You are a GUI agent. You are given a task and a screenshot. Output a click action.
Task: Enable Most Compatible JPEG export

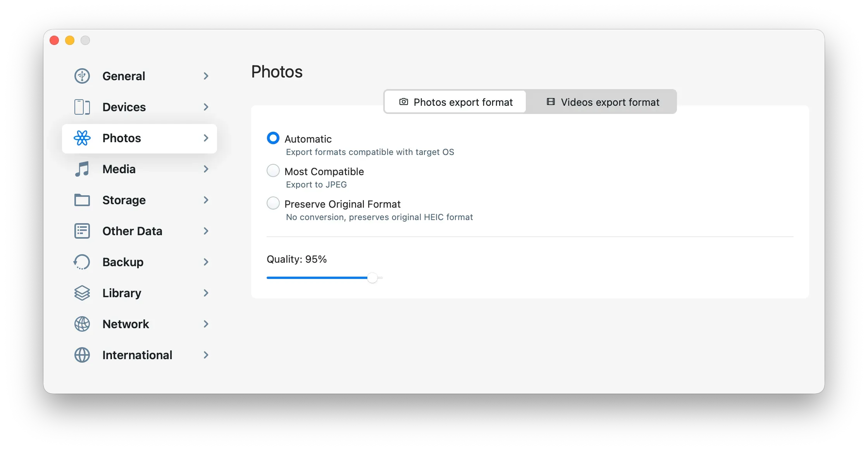pos(273,170)
